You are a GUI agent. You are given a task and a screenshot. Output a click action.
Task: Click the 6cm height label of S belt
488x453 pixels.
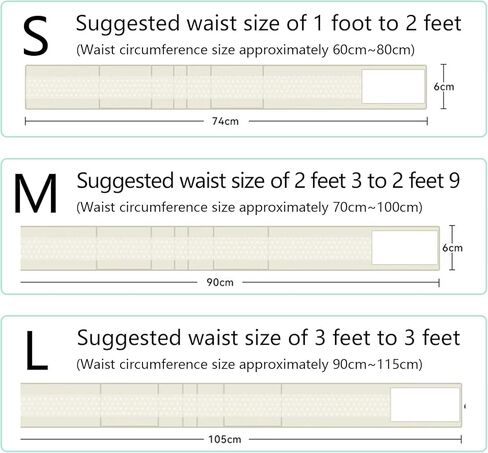444,87
